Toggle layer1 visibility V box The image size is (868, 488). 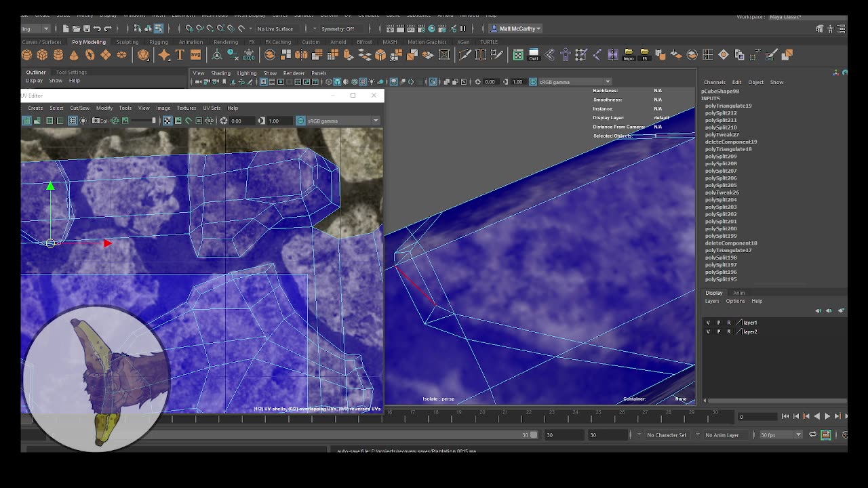tap(708, 323)
